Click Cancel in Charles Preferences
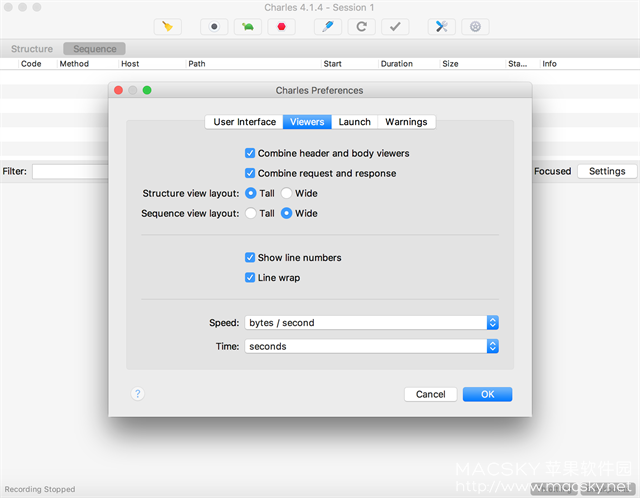 (x=431, y=394)
